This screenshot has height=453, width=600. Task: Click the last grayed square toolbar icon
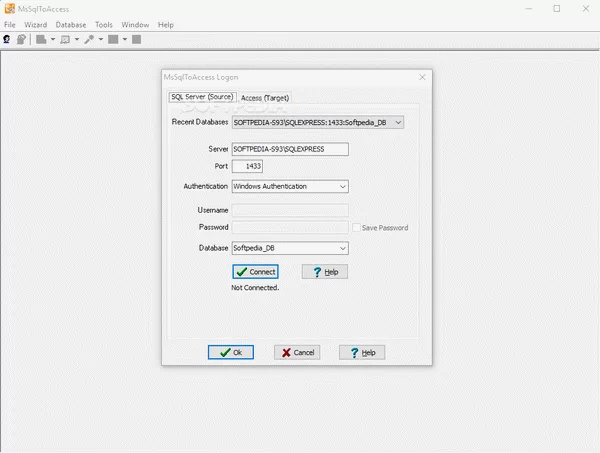point(137,39)
